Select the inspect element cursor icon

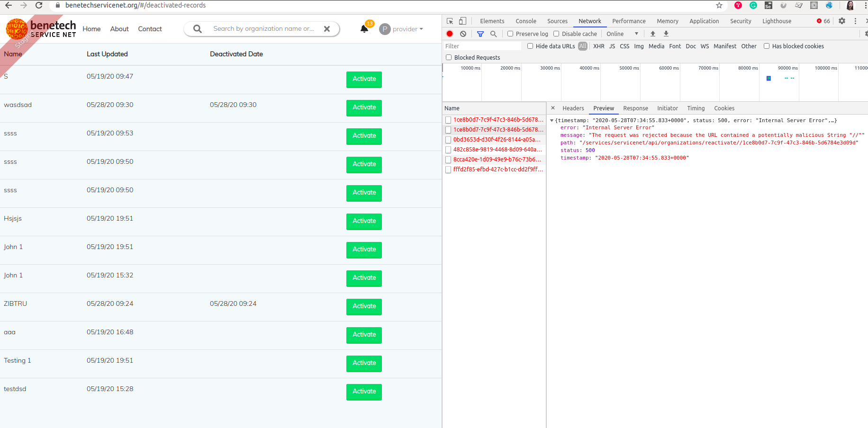[449, 21]
